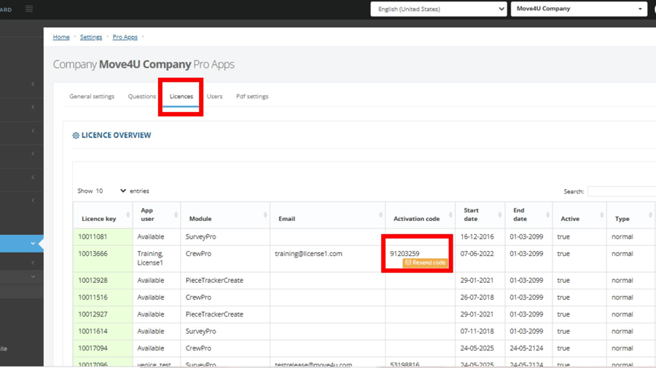Toggle the hamburger menu icon in top bar
Viewport: 656px width, 368px height.
click(x=29, y=9)
